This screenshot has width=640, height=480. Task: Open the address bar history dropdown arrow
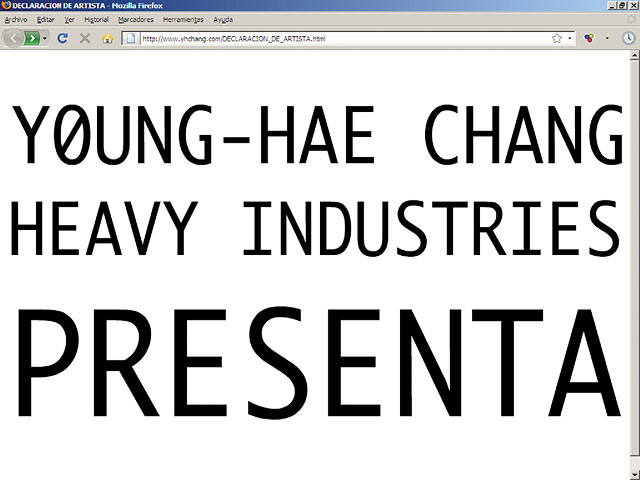pyautogui.click(x=570, y=38)
